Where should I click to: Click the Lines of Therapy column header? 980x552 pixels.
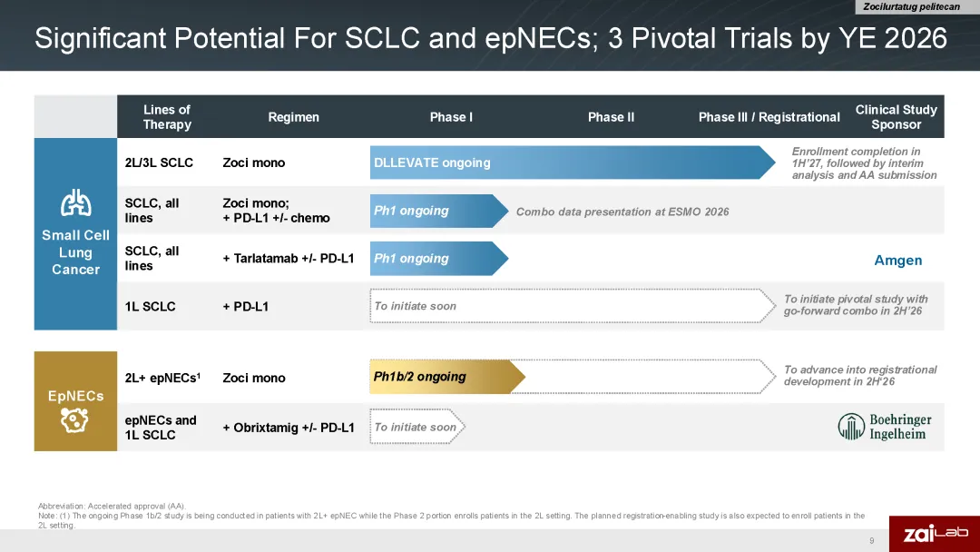point(167,117)
